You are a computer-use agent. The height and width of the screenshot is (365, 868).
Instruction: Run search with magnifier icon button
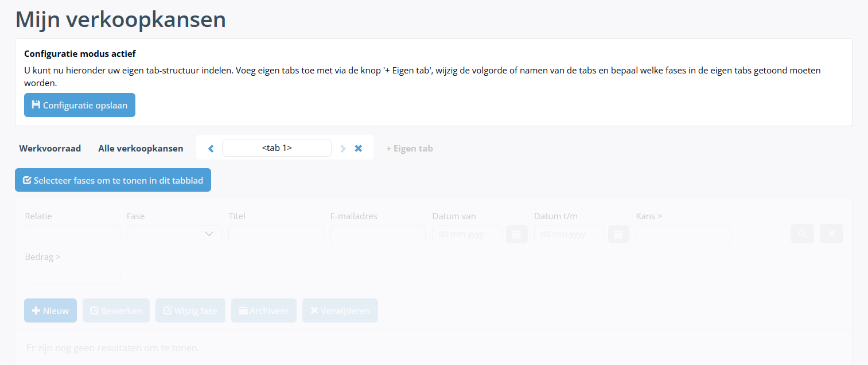pyautogui.click(x=802, y=234)
